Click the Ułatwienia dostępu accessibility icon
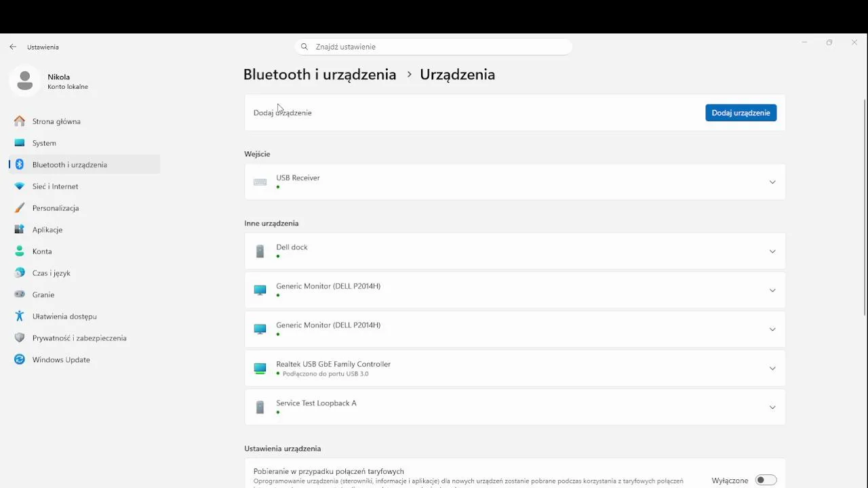Image resolution: width=868 pixels, height=488 pixels. click(20, 317)
